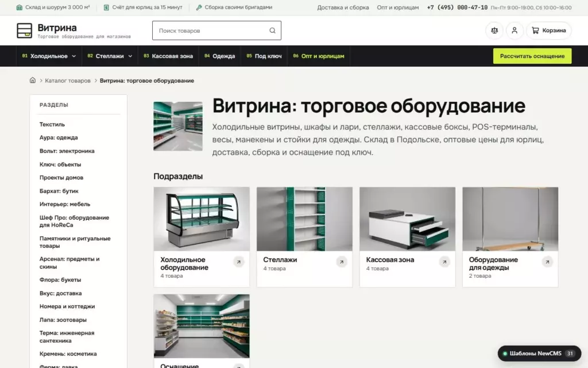
Task: Go to home via breadcrumb house icon
Action: click(x=33, y=80)
